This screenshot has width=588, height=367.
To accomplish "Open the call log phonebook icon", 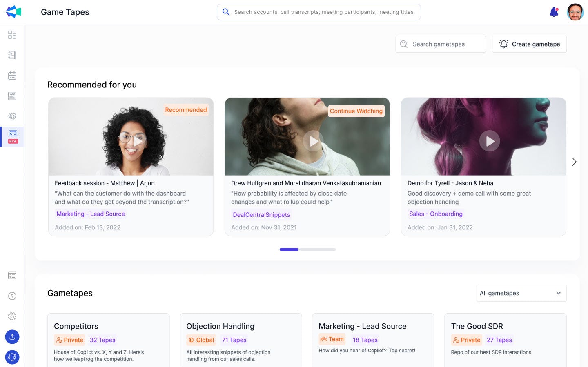I will (x=12, y=55).
